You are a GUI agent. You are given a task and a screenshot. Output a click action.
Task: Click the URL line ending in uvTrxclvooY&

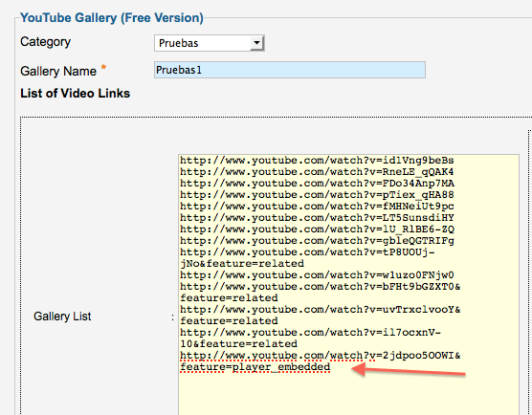tap(321, 310)
